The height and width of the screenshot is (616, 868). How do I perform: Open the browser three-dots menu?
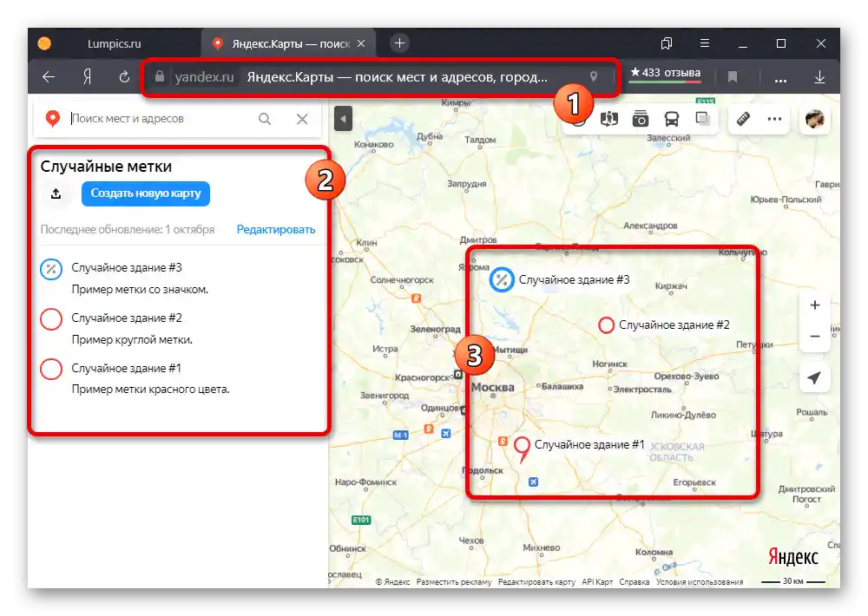[780, 80]
